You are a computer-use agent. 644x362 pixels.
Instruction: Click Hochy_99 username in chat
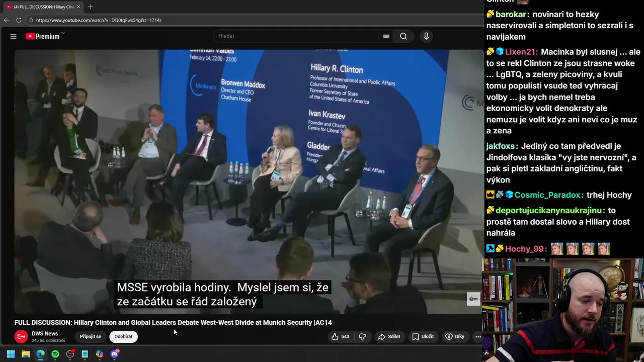click(525, 249)
